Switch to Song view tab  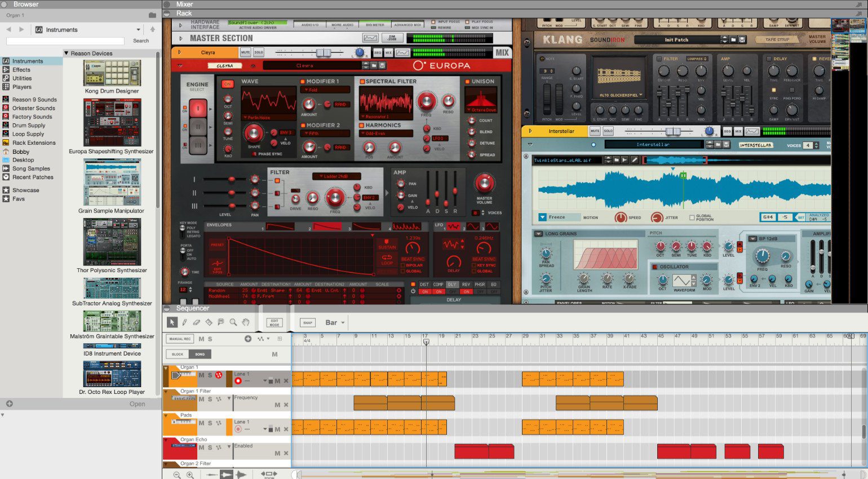point(200,354)
